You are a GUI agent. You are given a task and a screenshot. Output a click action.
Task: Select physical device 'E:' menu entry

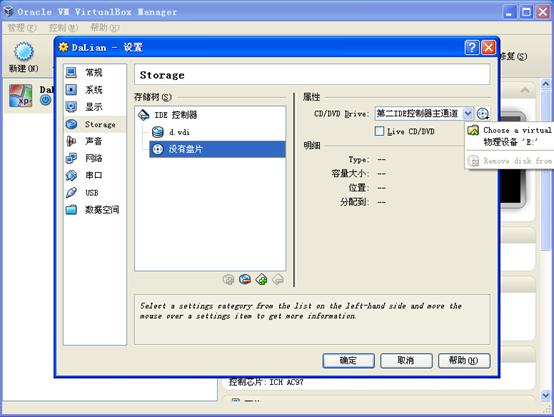tap(509, 142)
